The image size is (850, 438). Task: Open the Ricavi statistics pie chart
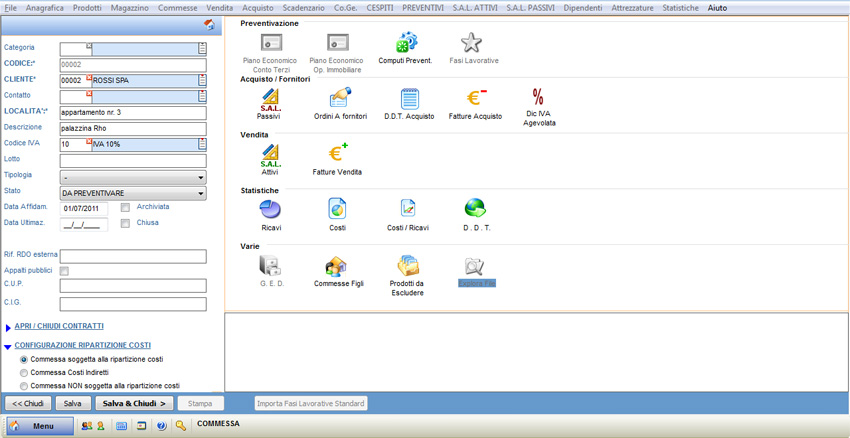[270, 209]
